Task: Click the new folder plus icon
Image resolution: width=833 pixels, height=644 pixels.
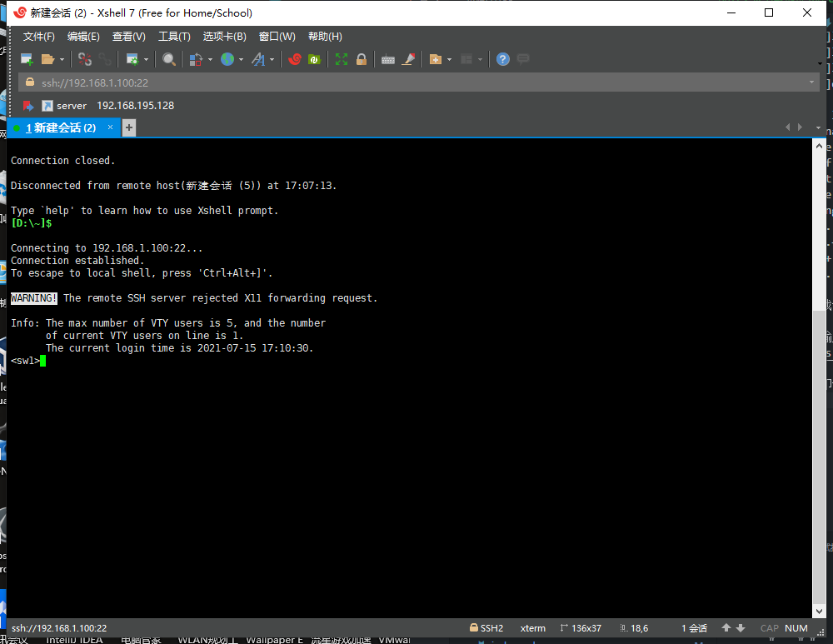Action: coord(436,59)
